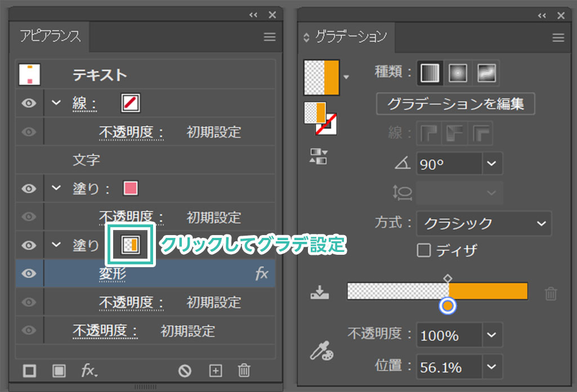Toggle visibility of the 変形 effect
The image size is (577, 392).
pos(29,273)
